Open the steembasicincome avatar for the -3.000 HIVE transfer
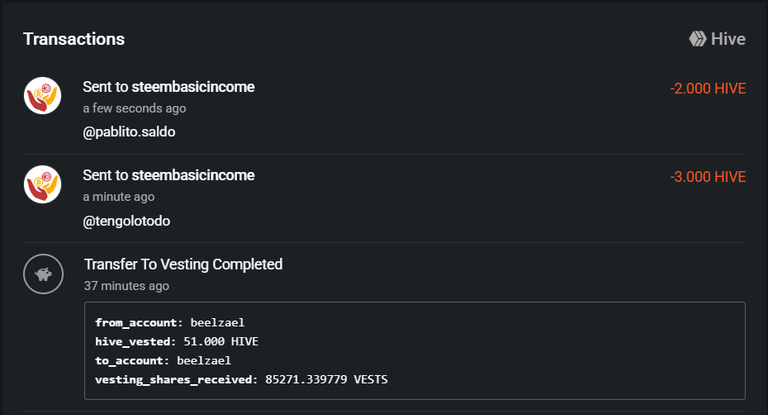This screenshot has height=415, width=768. click(x=43, y=184)
